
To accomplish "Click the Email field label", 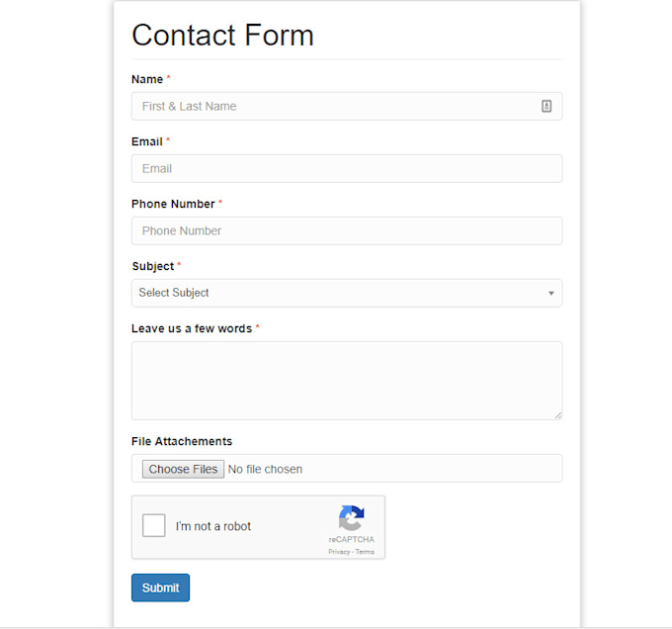I will click(x=147, y=141).
